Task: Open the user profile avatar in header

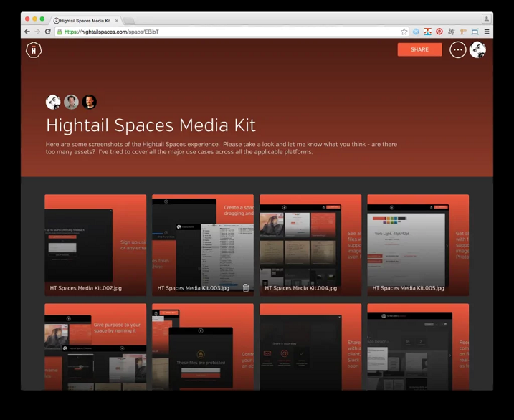Action: point(477,49)
